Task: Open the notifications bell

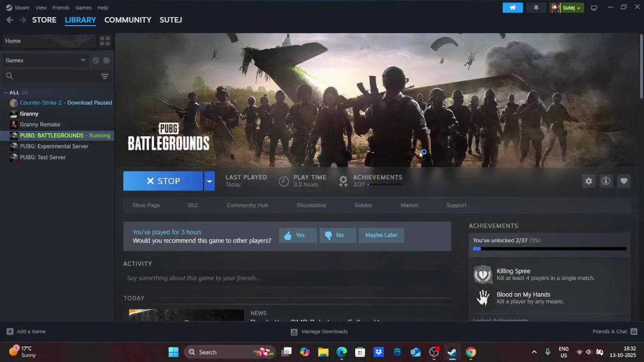Action: coord(536,8)
